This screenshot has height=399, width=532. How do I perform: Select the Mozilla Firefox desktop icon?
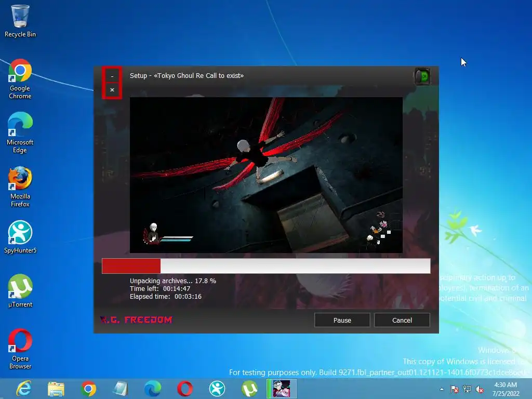click(20, 187)
